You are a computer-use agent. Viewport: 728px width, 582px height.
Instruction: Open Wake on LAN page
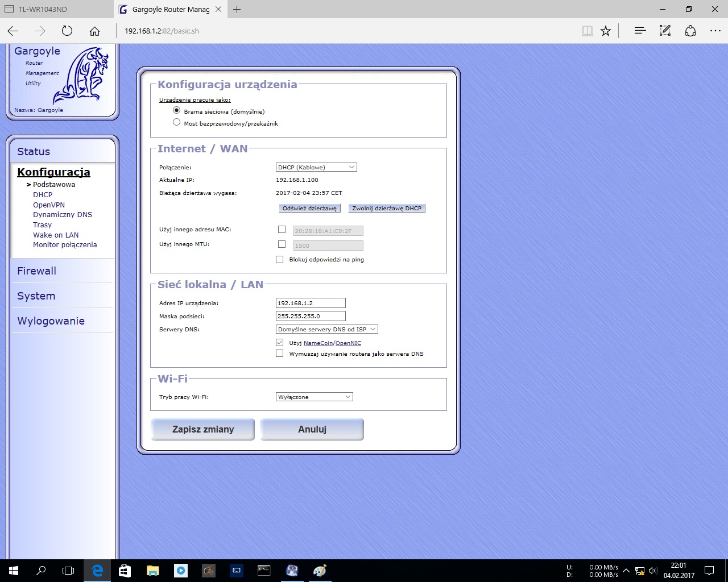[56, 235]
